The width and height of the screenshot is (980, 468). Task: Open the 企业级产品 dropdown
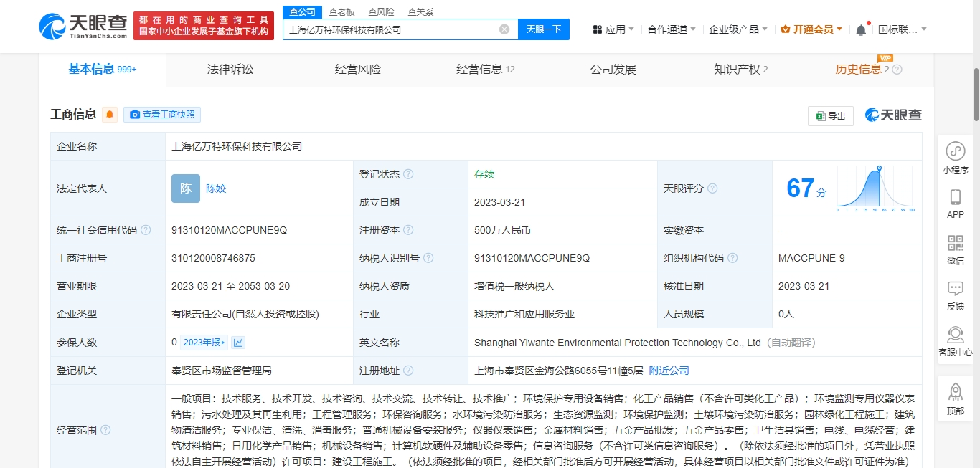738,29
